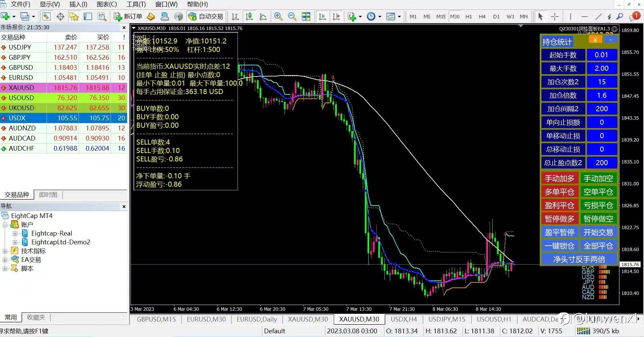Image resolution: width=644 pixels, height=337 pixels.
Task: Select the vertical line drawing tool
Action: click(x=570, y=16)
